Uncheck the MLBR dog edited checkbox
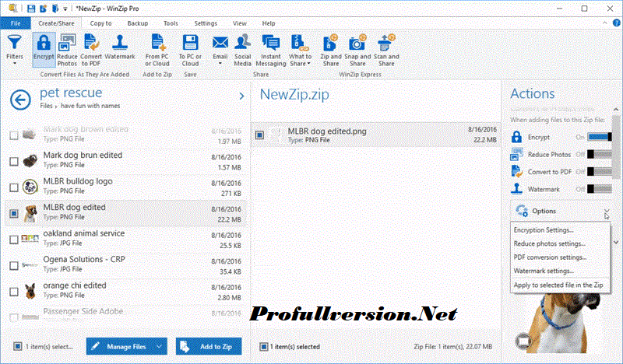The height and width of the screenshot is (364, 623). point(14,214)
